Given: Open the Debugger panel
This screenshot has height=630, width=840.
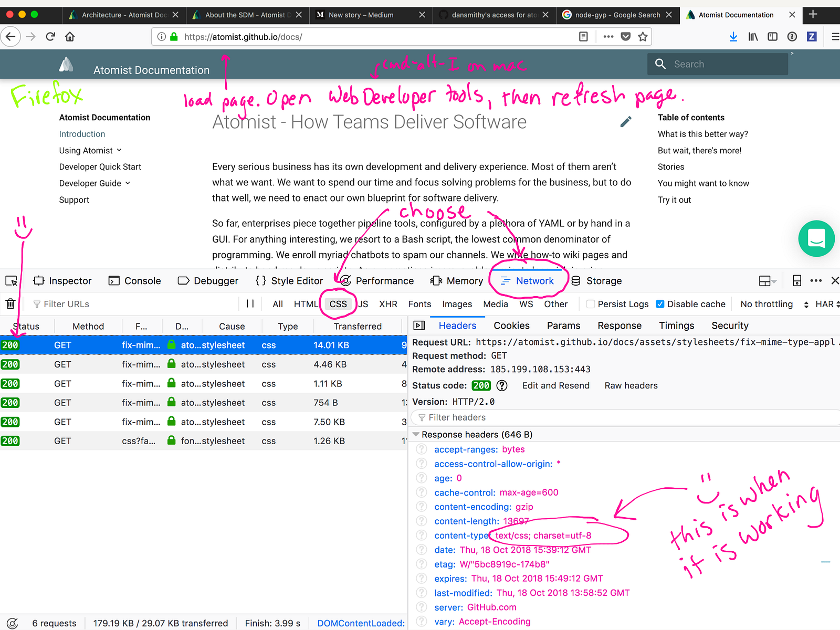Looking at the screenshot, I should pos(208,281).
